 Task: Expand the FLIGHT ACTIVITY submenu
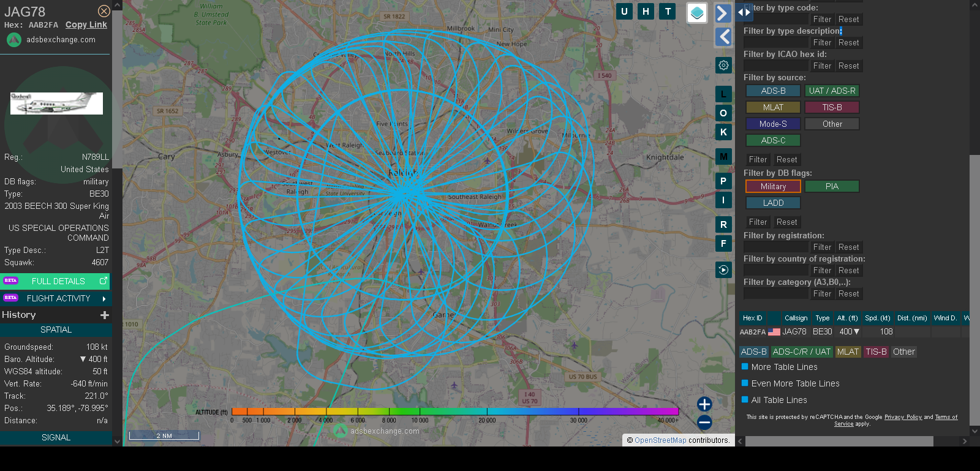(x=56, y=298)
